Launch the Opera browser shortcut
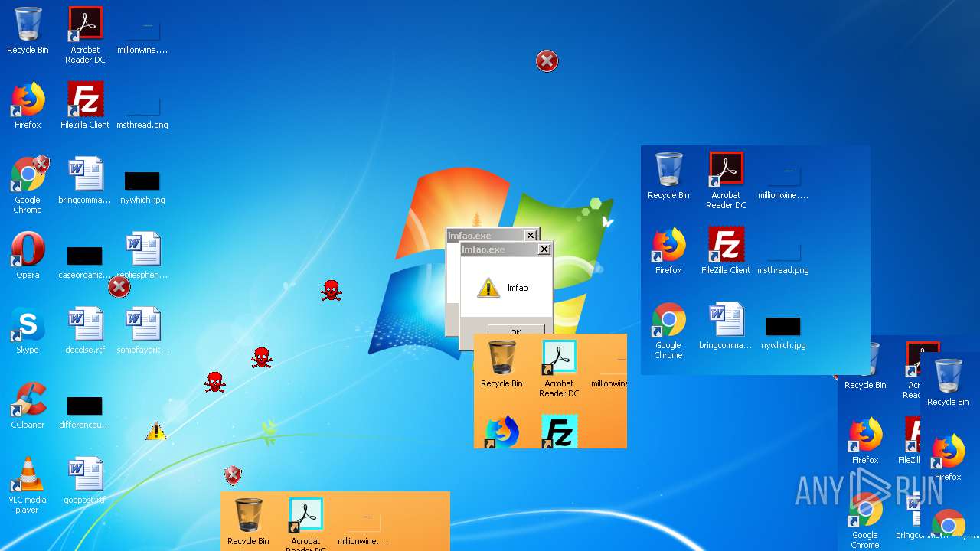 [x=28, y=256]
